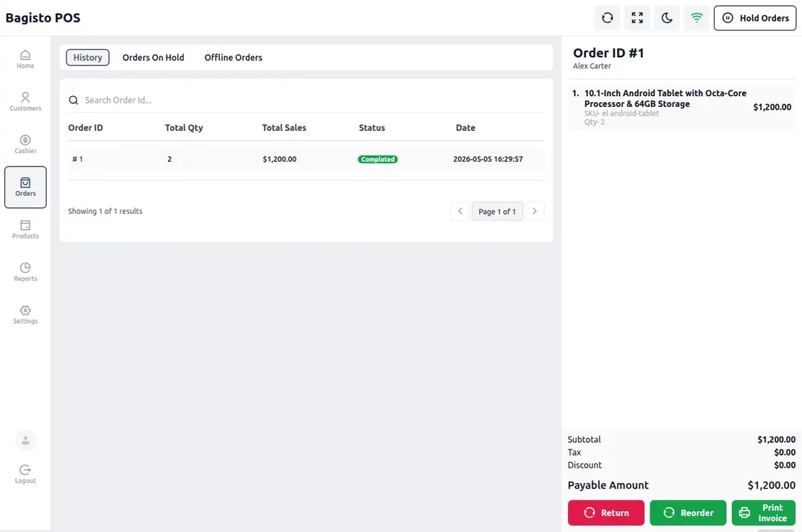The image size is (802, 532).
Task: Click Showing 1 of 1 results text
Action: coord(105,211)
